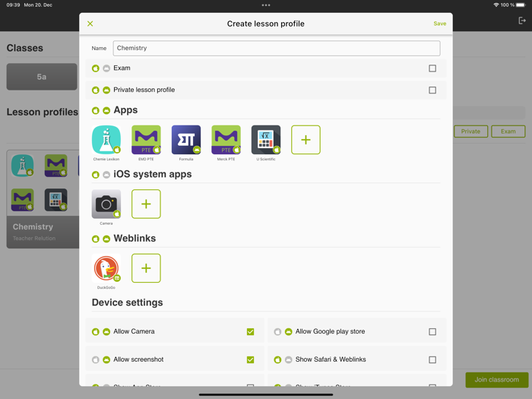Enable the Show Safari & Weblinks checkbox

point(432,359)
